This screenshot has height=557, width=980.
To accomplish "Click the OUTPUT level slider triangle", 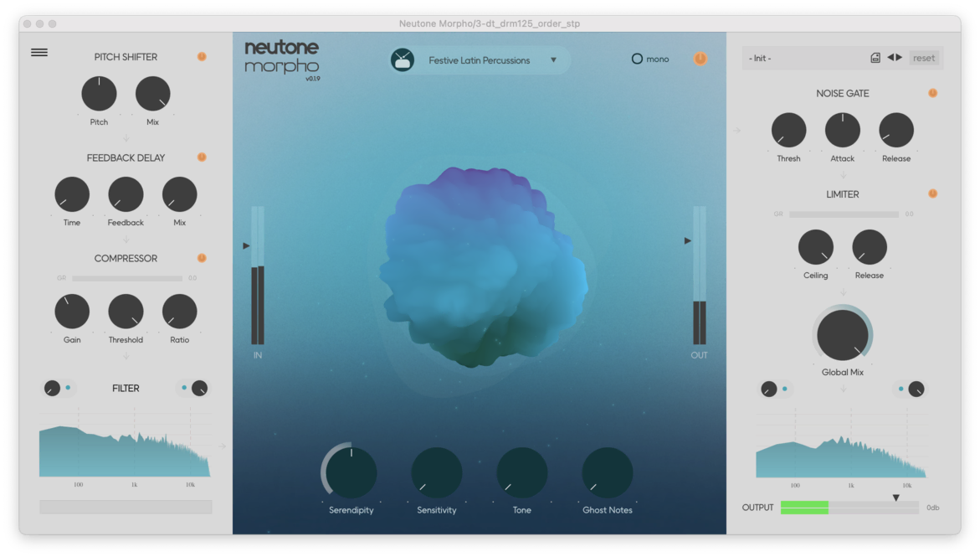I will [x=895, y=498].
